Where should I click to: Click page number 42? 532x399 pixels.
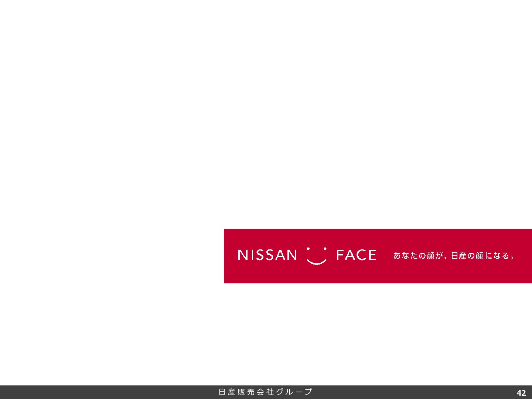(x=521, y=393)
